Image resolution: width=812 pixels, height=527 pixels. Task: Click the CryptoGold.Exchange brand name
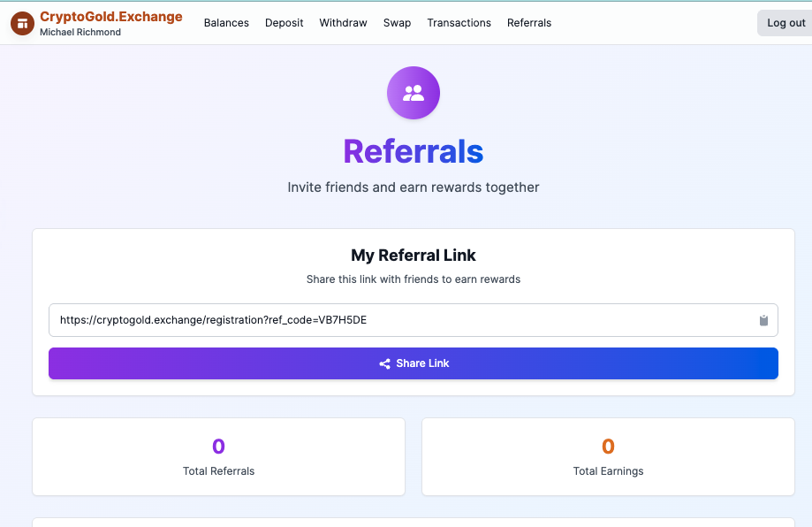pos(111,17)
